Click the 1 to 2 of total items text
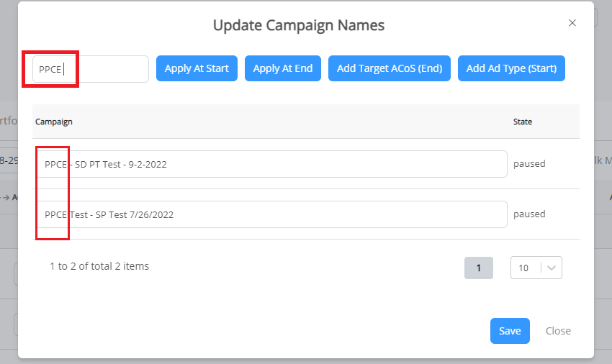 coord(99,266)
